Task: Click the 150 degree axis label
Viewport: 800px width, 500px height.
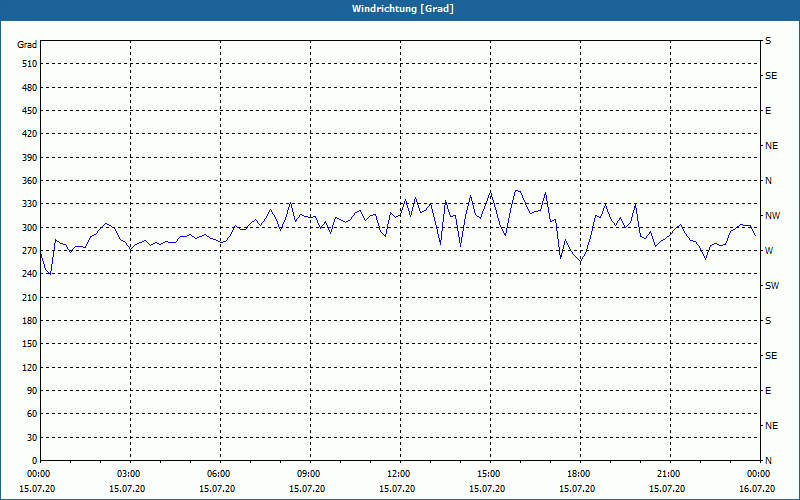Action: point(30,344)
